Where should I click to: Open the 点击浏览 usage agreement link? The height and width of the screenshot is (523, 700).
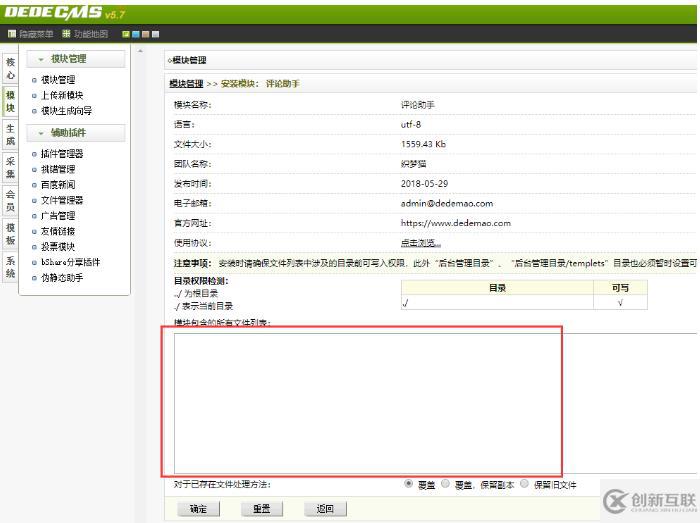pyautogui.click(x=421, y=243)
